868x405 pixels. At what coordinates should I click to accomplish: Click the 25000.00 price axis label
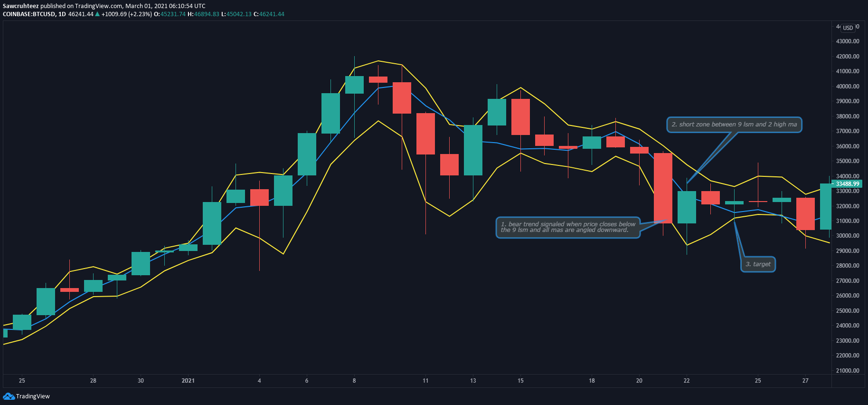[x=848, y=311]
